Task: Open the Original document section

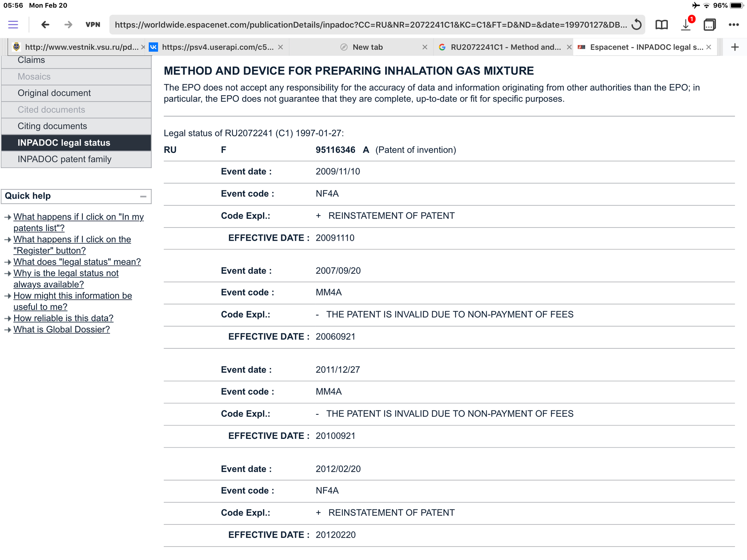Action: click(54, 93)
